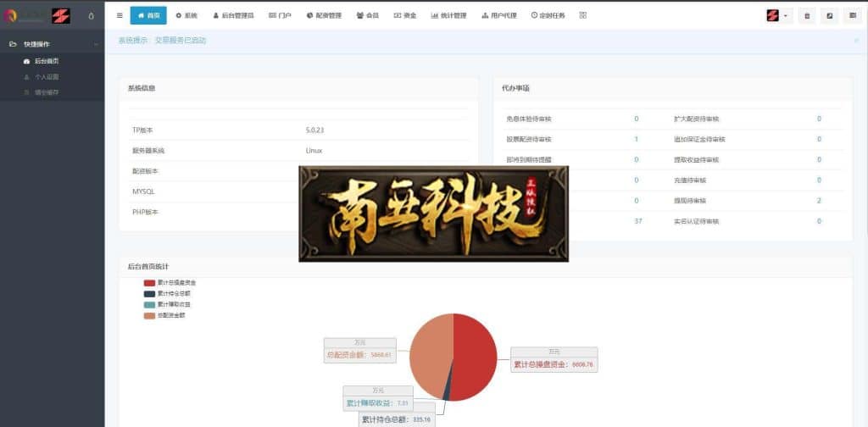Click the 累计总操盘资金 chart label box
The height and width of the screenshot is (427, 868).
tap(554, 359)
